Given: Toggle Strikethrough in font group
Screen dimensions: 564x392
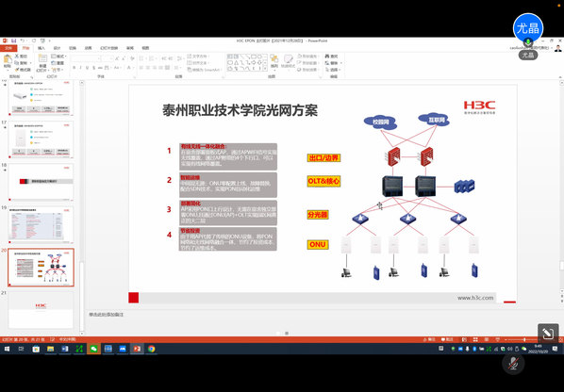Looking at the screenshot, I should click(100, 68).
